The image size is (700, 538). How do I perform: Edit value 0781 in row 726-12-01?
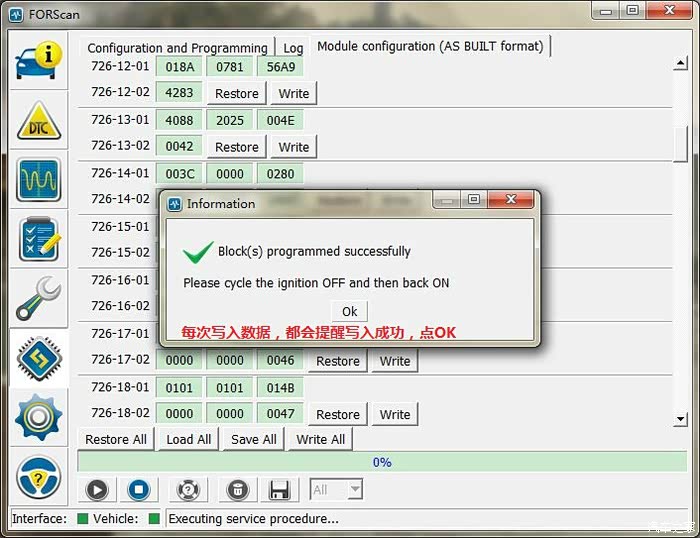pyautogui.click(x=230, y=67)
